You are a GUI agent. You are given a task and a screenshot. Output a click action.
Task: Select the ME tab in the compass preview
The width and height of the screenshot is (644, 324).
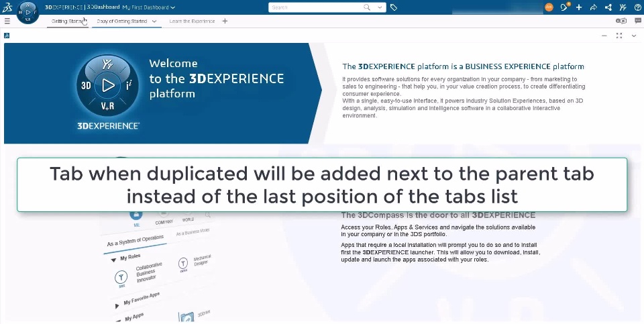(136, 218)
